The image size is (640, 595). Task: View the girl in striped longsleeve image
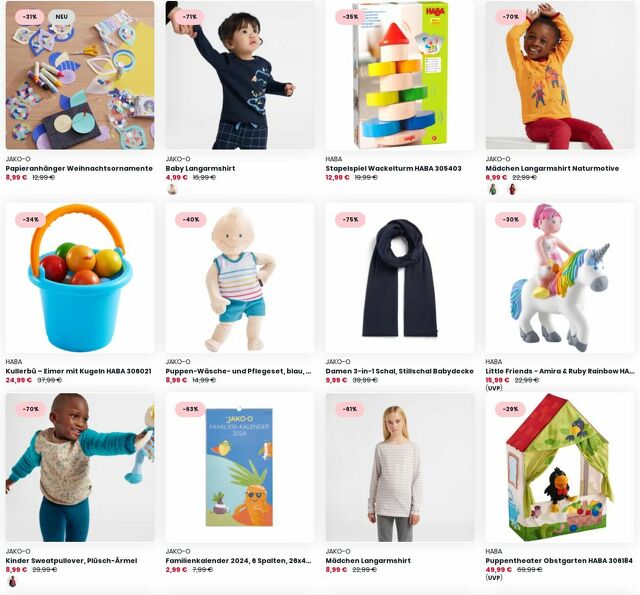click(400, 468)
